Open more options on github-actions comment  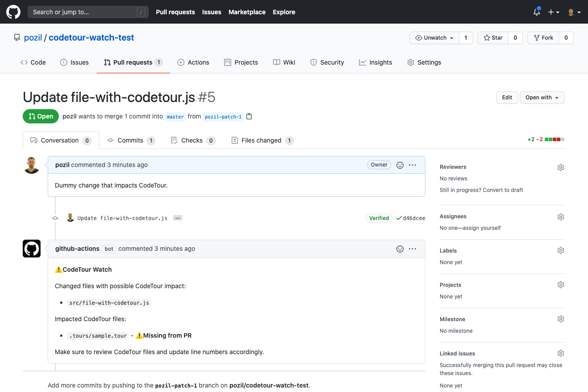412,249
